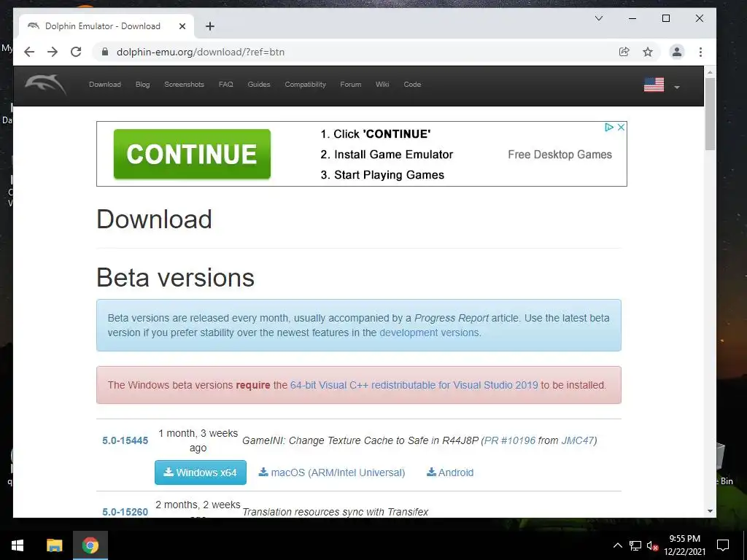
Task: Open File Explorer from the taskbar
Action: pos(54,545)
